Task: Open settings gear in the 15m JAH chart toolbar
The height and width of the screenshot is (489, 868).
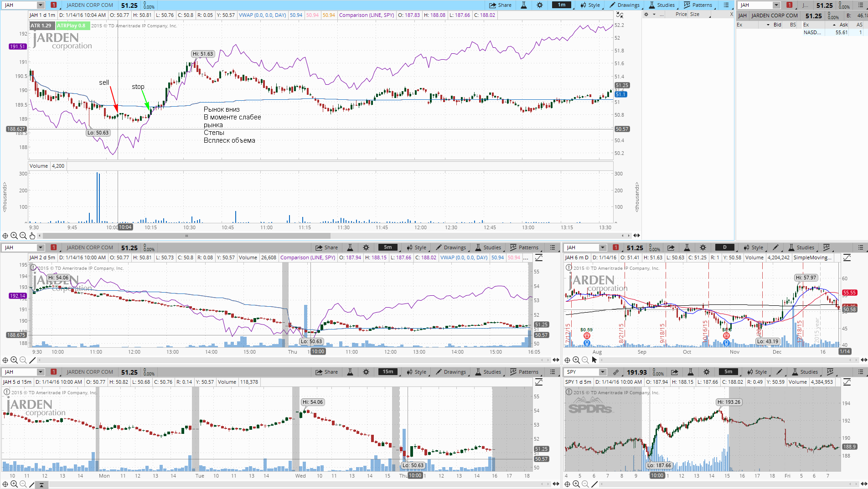Action: (x=366, y=372)
